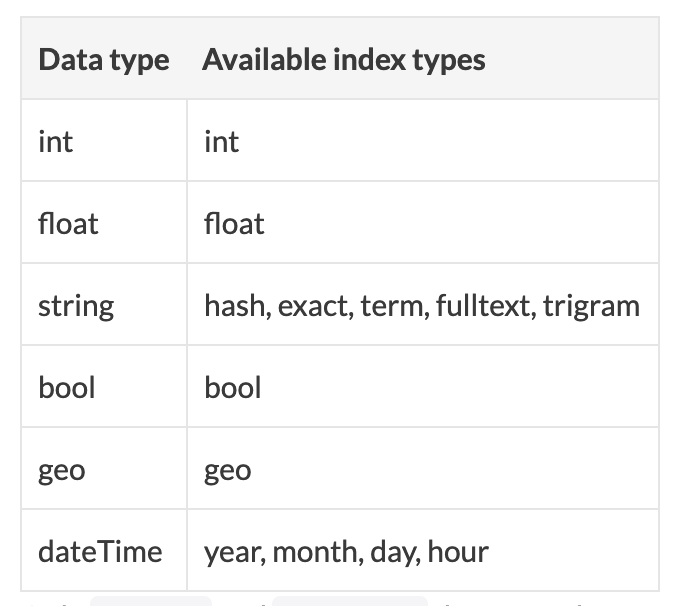Click the word "exact" in string indexes
Image resolution: width=686 pixels, height=606 pixels.
(314, 305)
